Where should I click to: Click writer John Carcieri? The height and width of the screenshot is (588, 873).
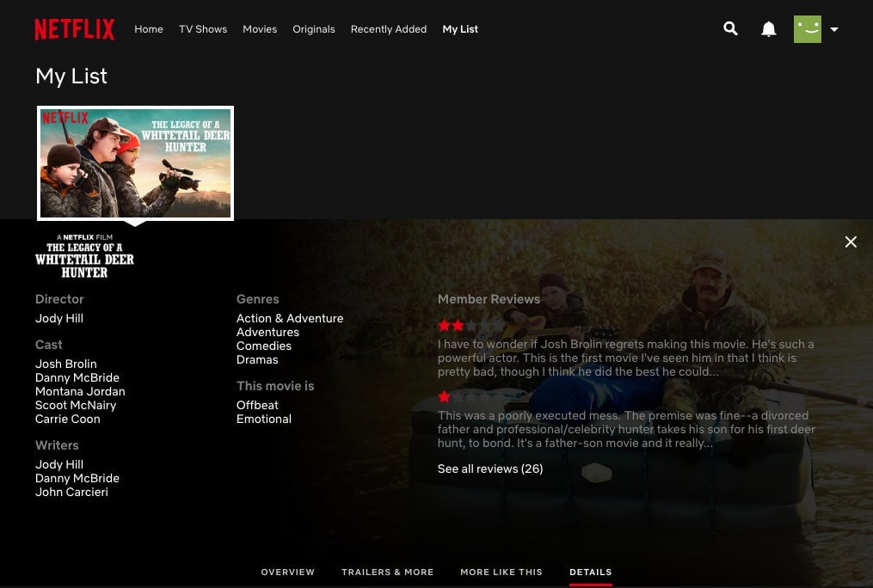[x=71, y=492]
